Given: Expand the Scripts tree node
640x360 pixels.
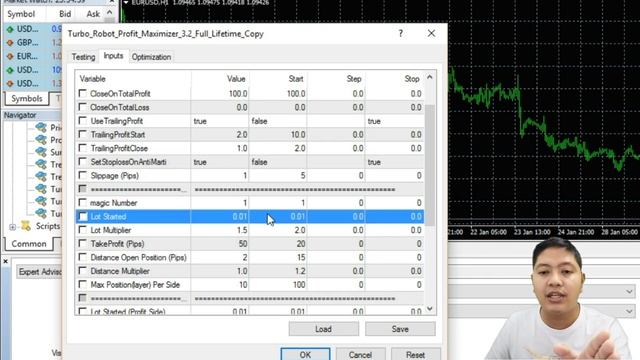Looking at the screenshot, I should (x=13, y=227).
